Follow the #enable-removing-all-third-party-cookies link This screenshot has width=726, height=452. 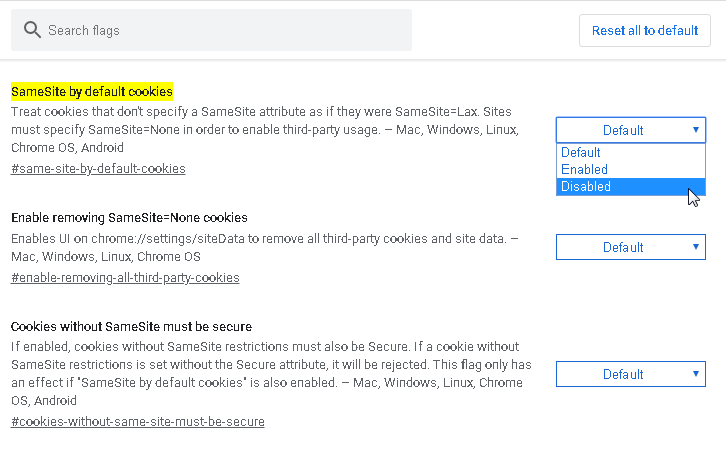(x=125, y=277)
